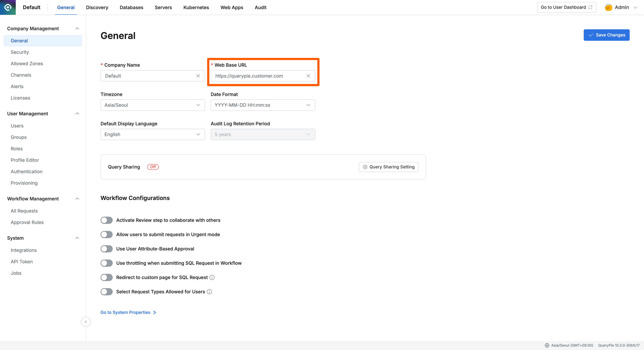Image resolution: width=644 pixels, height=350 pixels.
Task: Collapse the User Management section
Action: tap(77, 114)
